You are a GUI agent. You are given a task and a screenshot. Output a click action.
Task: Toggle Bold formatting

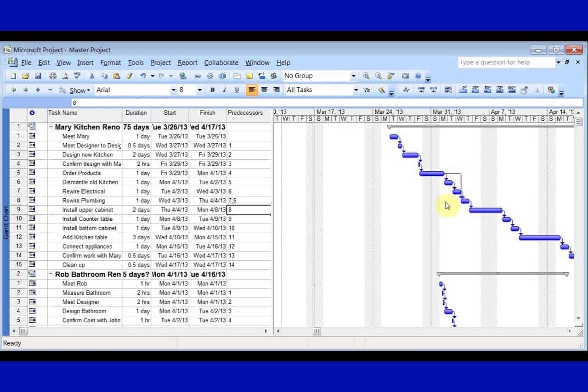pos(212,90)
